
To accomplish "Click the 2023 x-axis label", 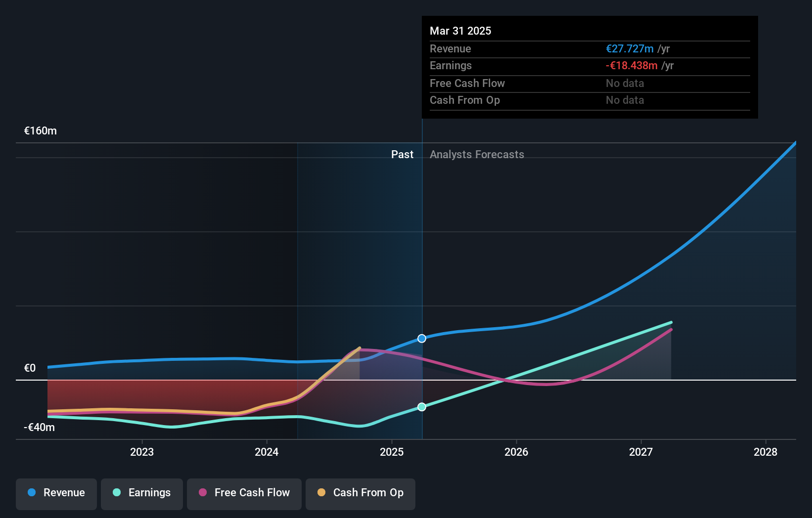I will click(x=142, y=452).
